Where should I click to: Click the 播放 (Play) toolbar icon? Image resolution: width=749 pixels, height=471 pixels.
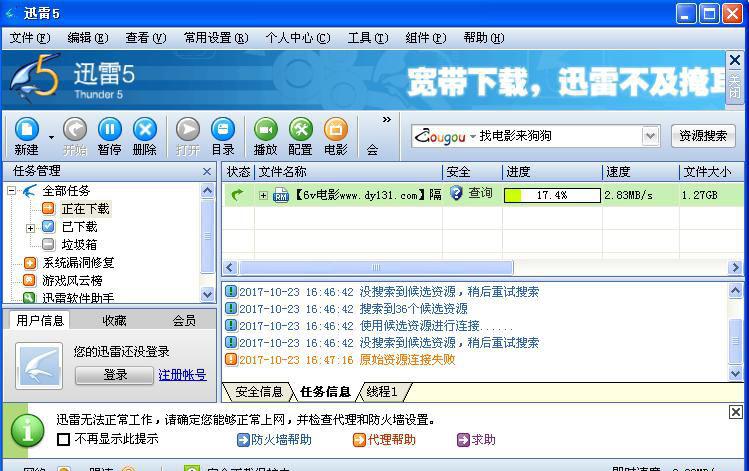pos(266,137)
